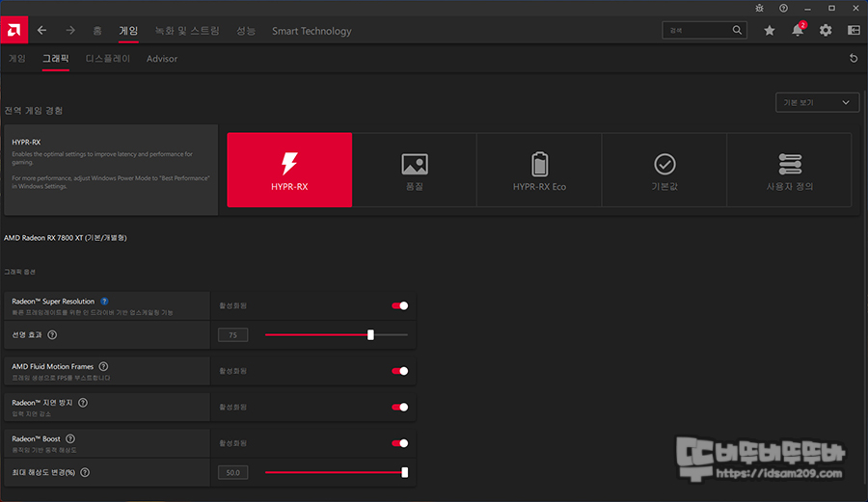Open the help question mark icon

coord(783,9)
